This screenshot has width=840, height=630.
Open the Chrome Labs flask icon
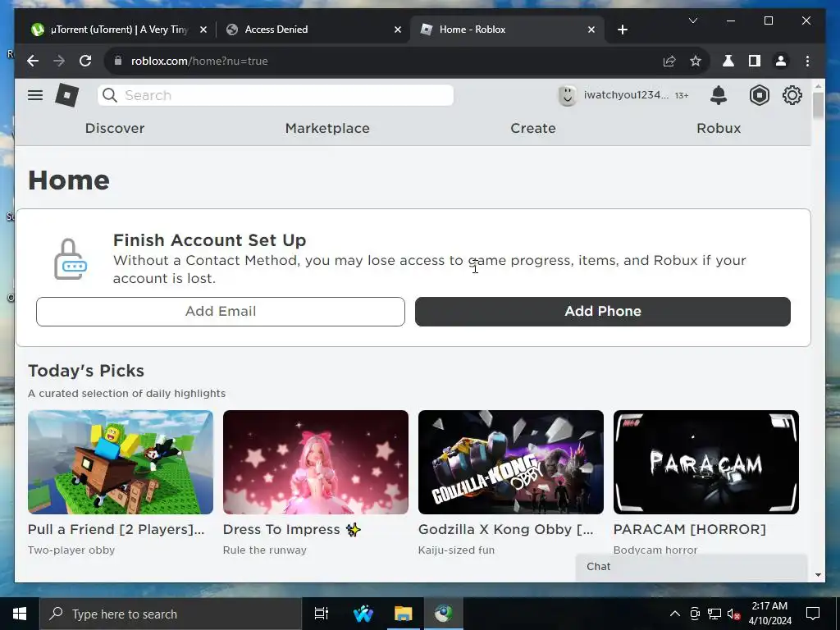pos(728,61)
